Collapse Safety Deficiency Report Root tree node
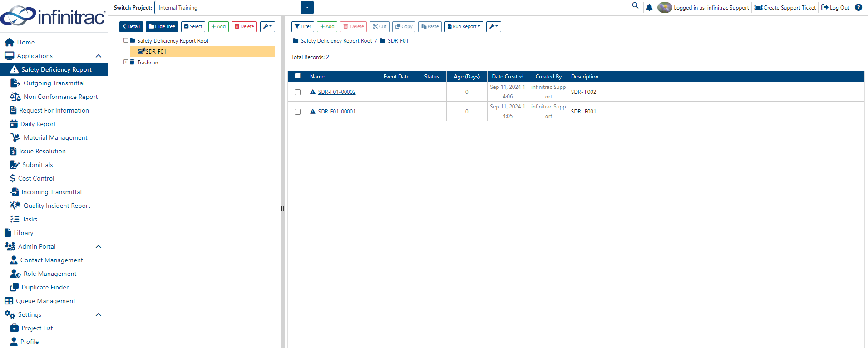The width and height of the screenshot is (868, 348). (126, 40)
